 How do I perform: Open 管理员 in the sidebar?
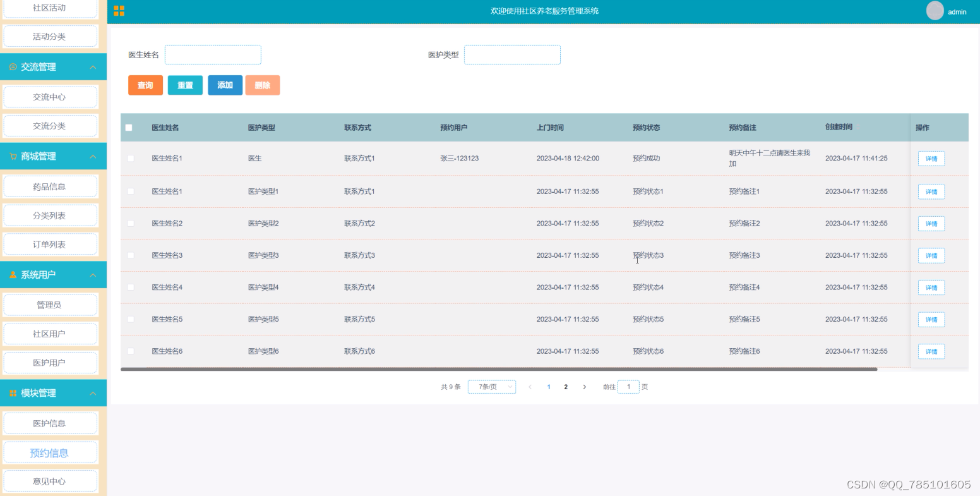point(51,305)
